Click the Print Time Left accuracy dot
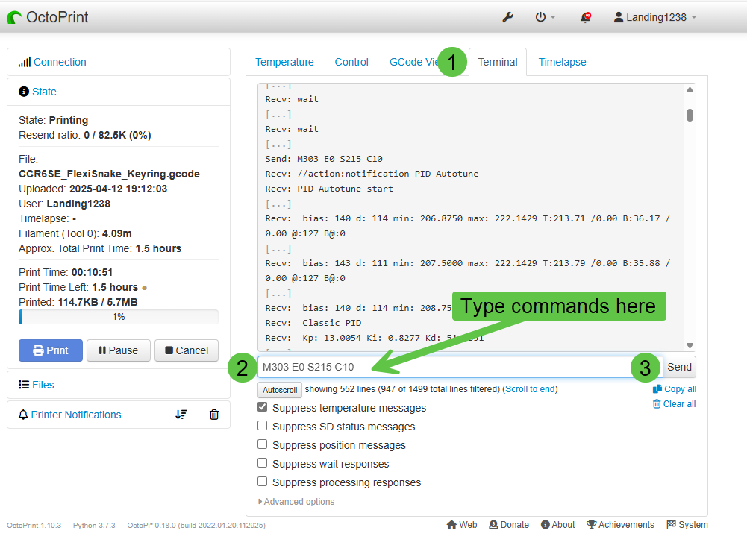Image resolution: width=747 pixels, height=560 pixels. click(x=144, y=288)
